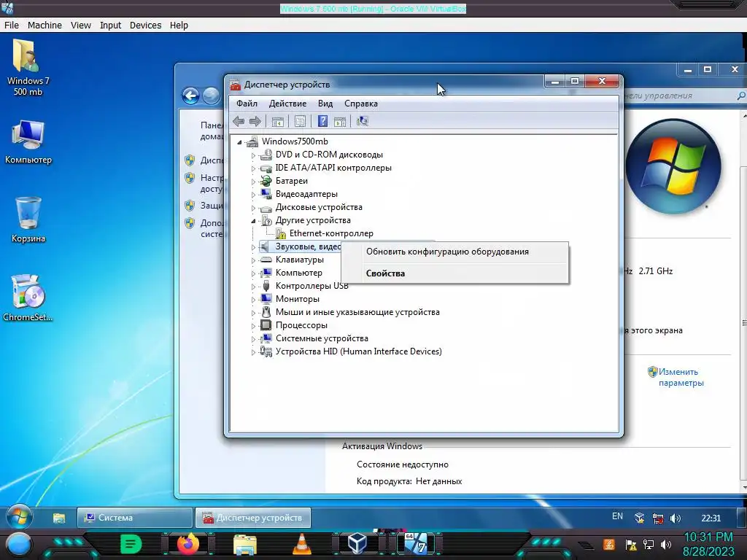Image resolution: width=747 pixels, height=560 pixels.
Task: Open VLC cone icon on host taskbar
Action: tap(301, 544)
